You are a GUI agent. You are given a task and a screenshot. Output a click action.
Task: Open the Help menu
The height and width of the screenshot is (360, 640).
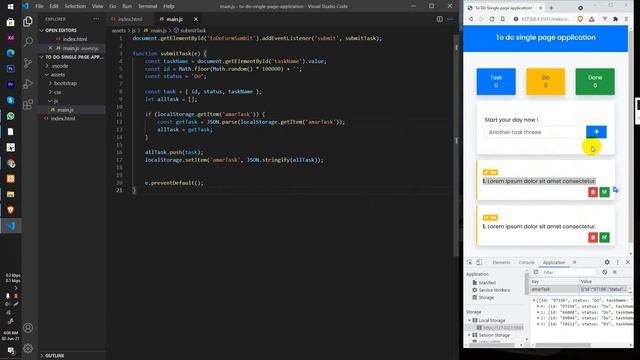coord(169,6)
